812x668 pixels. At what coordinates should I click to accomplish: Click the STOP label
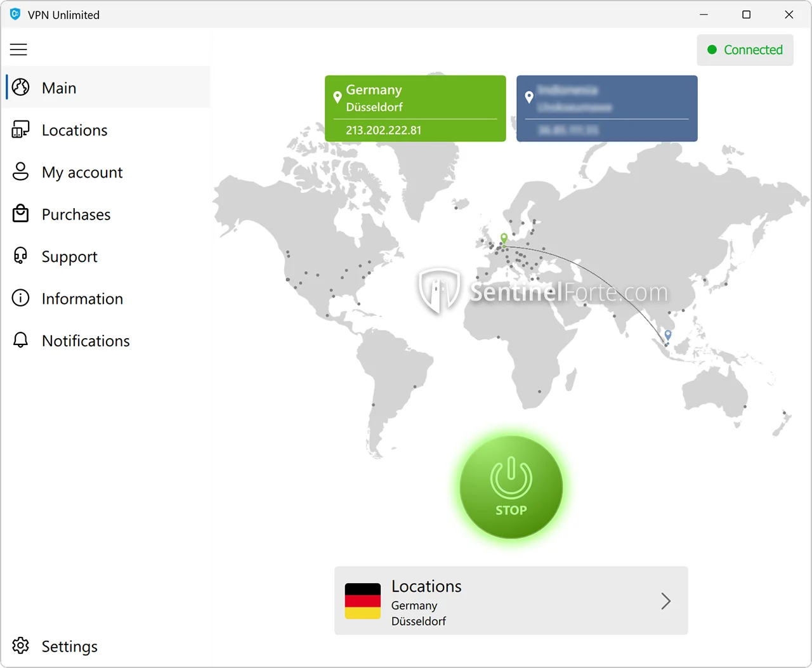pos(511,510)
